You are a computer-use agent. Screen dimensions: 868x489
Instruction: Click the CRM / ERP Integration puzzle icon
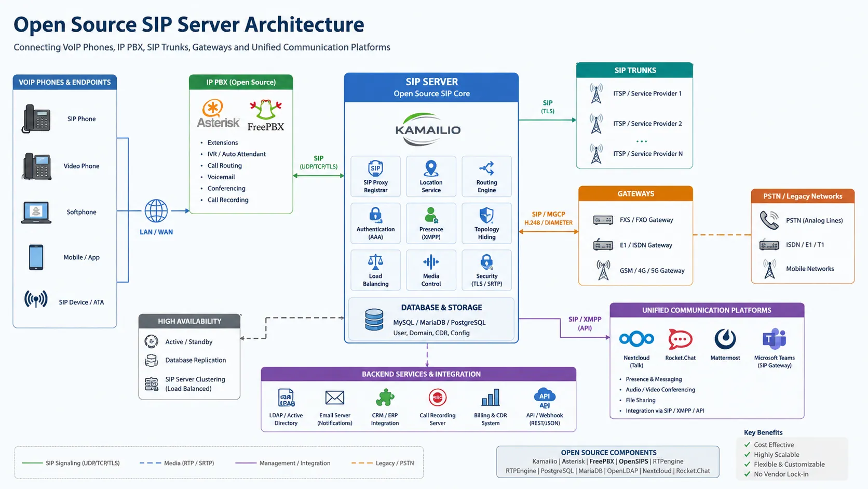[385, 398]
